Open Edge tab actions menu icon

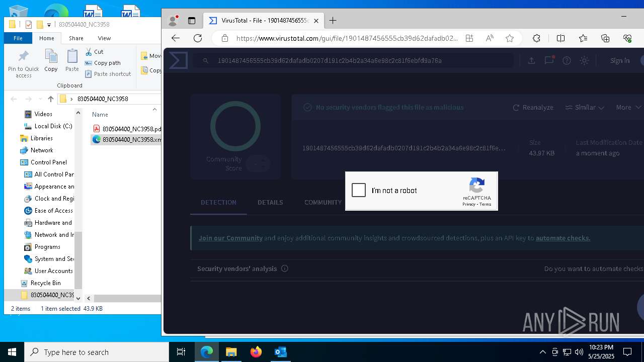coord(191,21)
